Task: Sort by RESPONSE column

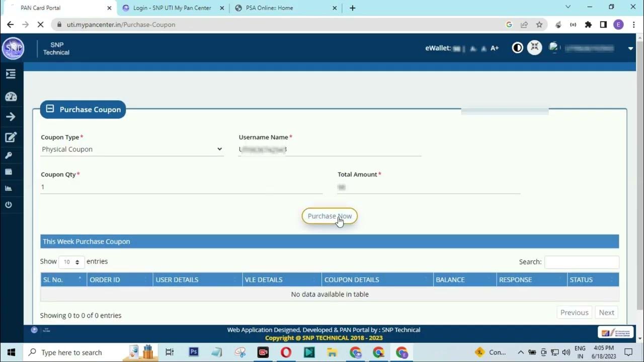Action: (x=531, y=280)
